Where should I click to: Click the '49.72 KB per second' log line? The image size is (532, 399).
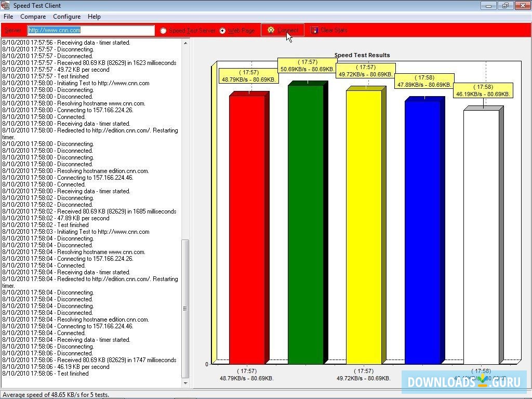(56, 70)
